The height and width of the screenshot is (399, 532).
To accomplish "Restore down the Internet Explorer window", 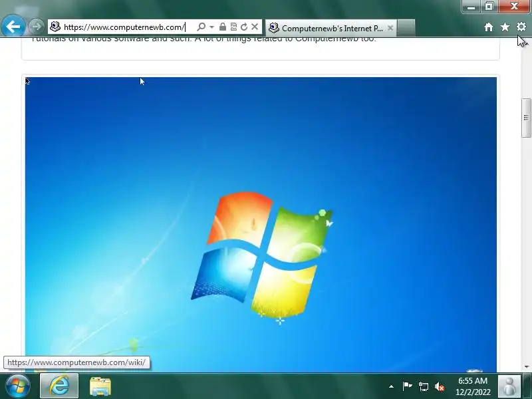I will coord(489,7).
